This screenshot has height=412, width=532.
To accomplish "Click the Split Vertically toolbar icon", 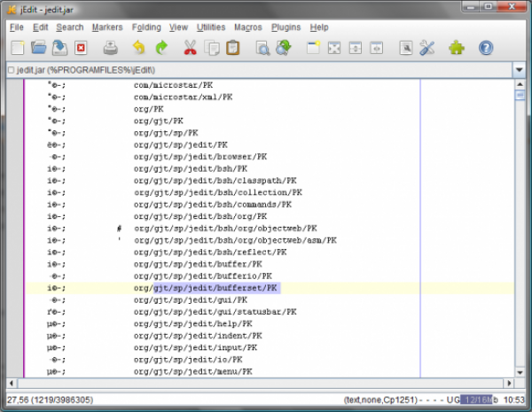I will pos(377,48).
